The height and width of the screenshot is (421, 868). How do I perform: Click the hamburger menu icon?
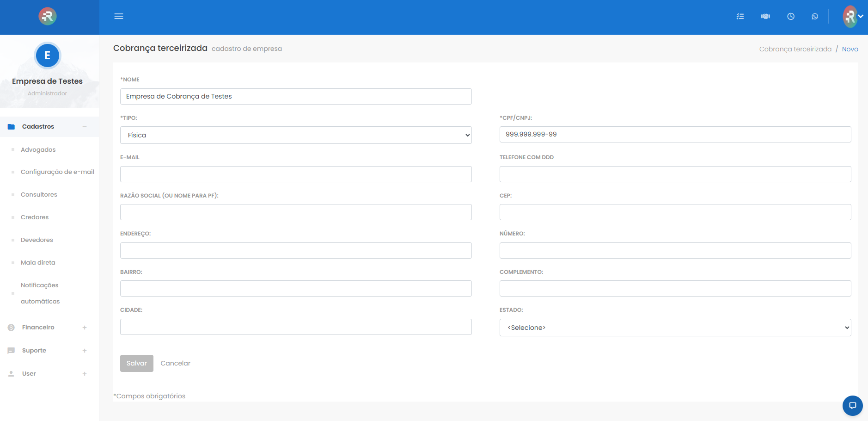[x=119, y=16]
